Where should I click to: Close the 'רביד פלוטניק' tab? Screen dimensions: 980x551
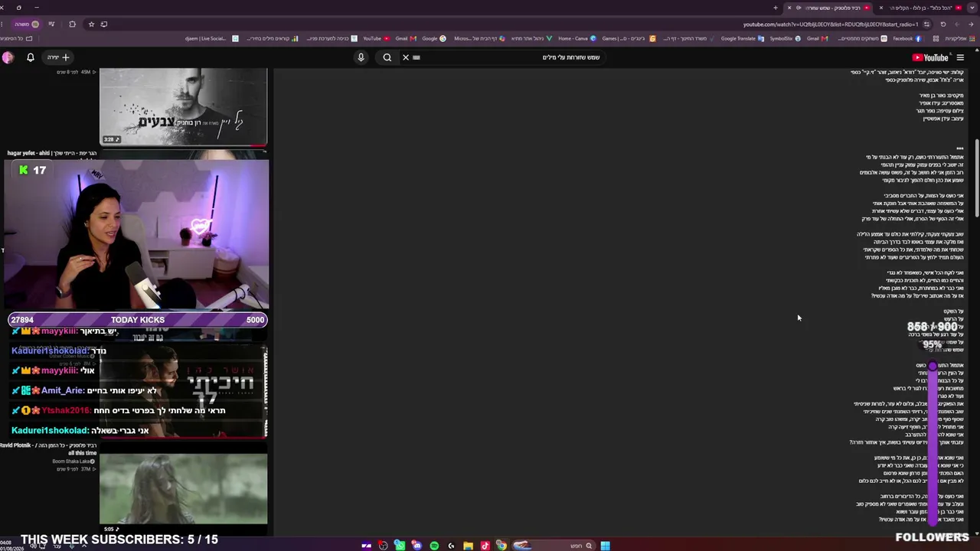tap(789, 8)
